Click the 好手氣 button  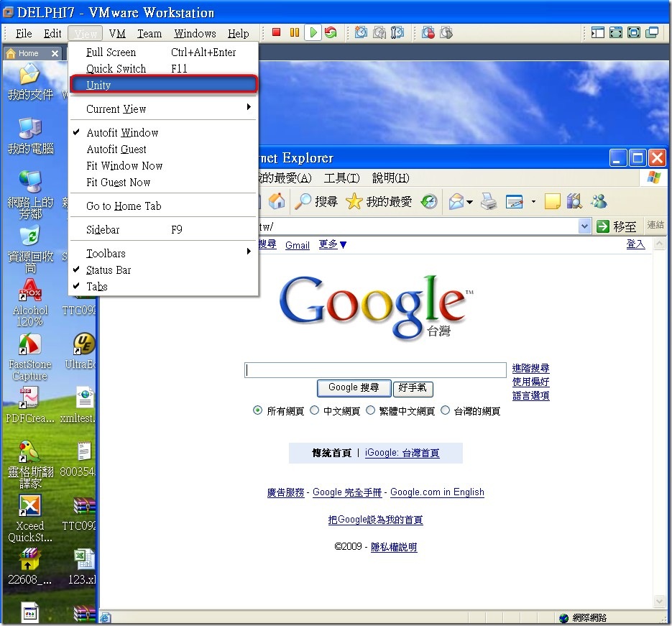point(413,388)
